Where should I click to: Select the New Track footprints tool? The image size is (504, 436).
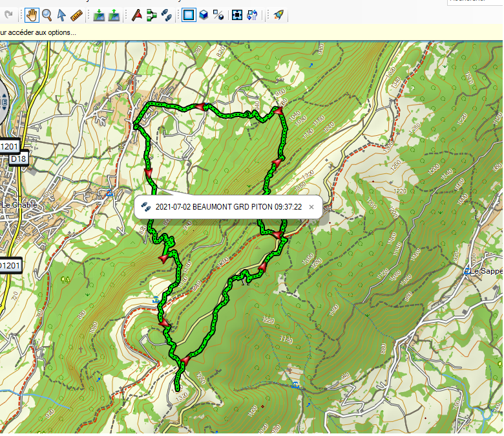point(166,14)
